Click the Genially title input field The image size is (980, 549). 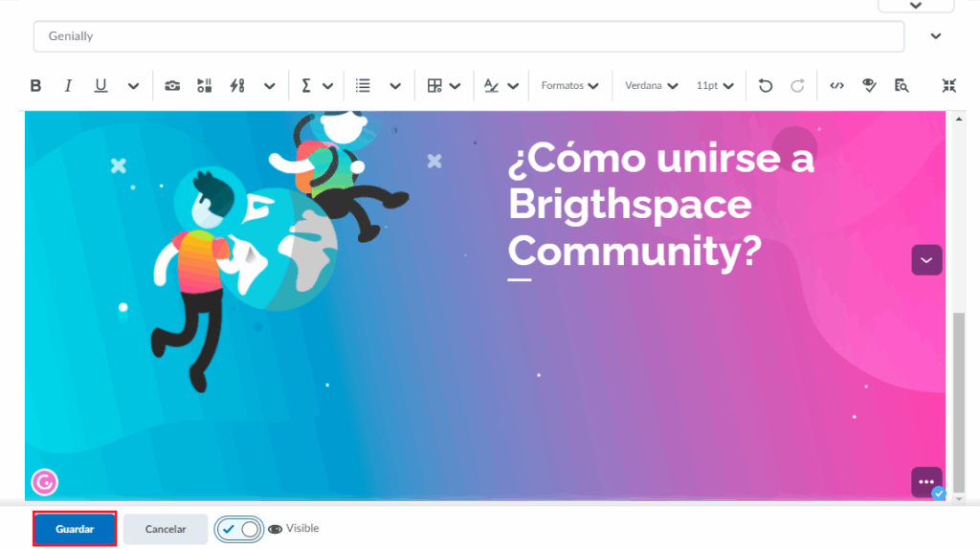tap(468, 36)
